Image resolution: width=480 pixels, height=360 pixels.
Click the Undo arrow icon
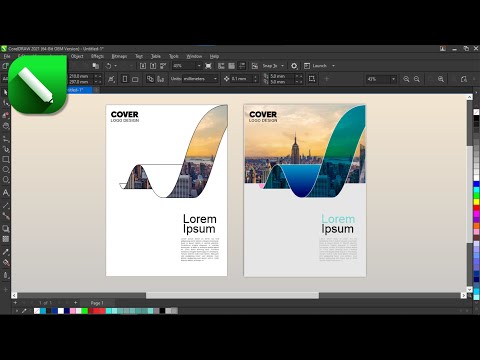click(108, 66)
